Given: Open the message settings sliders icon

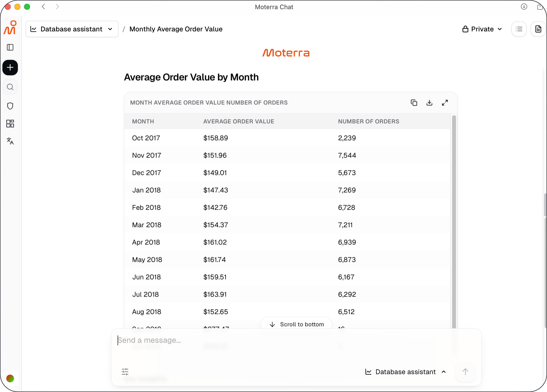Looking at the screenshot, I should point(125,372).
